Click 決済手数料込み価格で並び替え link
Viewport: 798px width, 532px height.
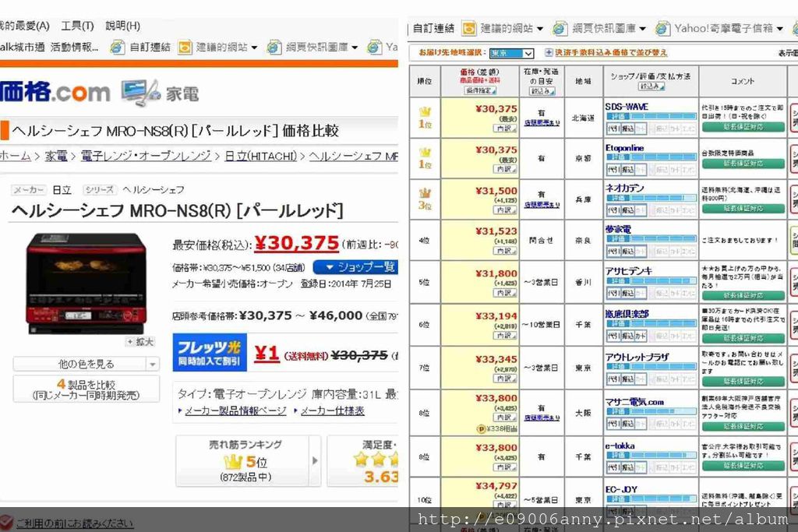611,52
